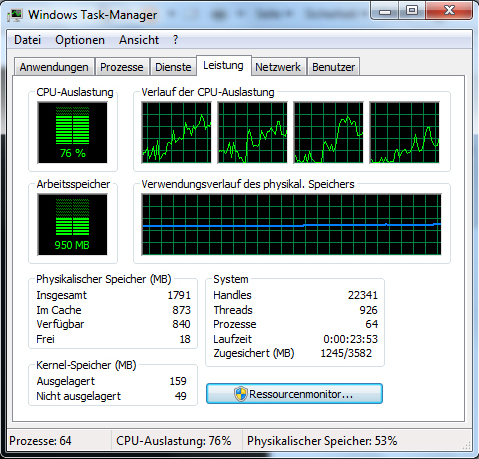Click the Im Cache value 873
479x459 pixels.
182,310
